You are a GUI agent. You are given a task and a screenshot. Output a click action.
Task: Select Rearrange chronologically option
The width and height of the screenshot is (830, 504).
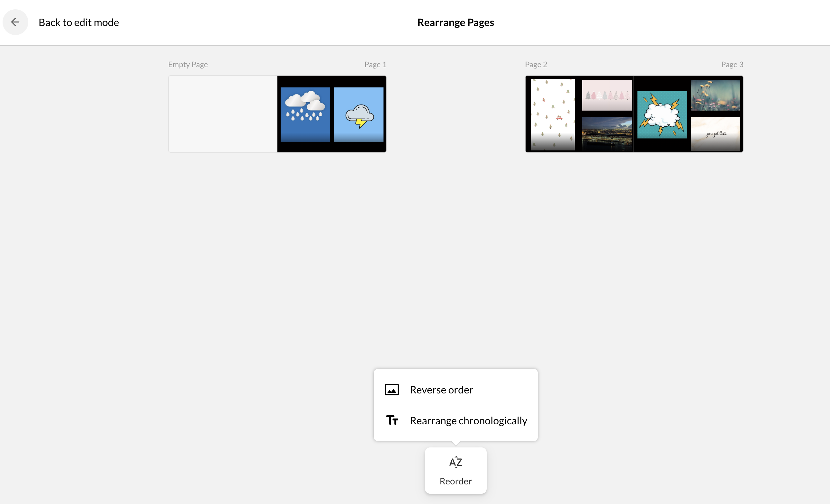point(456,420)
